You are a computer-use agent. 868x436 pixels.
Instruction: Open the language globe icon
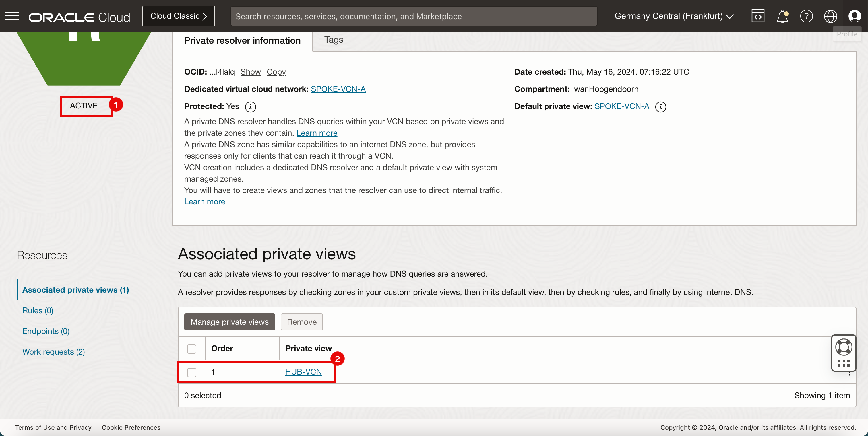(x=830, y=16)
